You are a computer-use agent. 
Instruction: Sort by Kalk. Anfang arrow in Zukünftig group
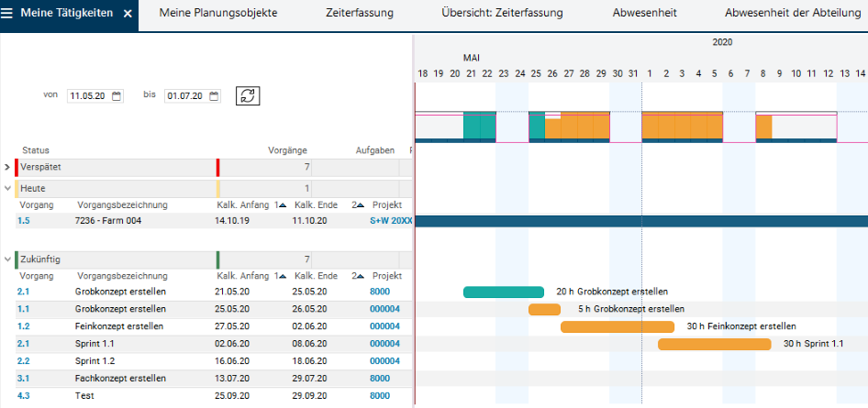283,276
